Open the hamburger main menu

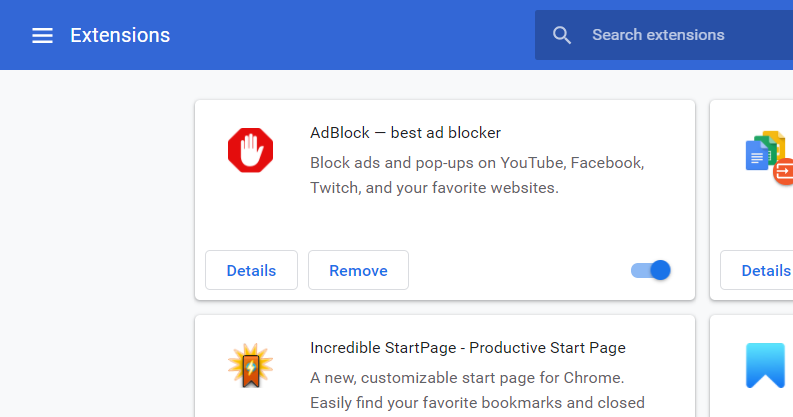coord(42,35)
